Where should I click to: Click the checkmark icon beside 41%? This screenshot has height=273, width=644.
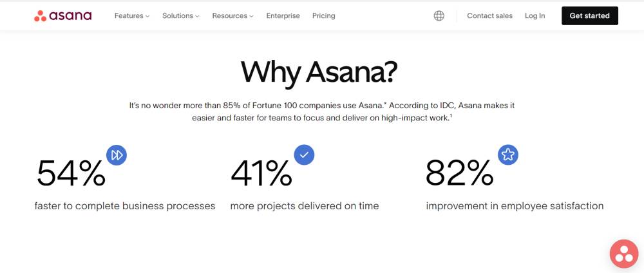click(305, 155)
